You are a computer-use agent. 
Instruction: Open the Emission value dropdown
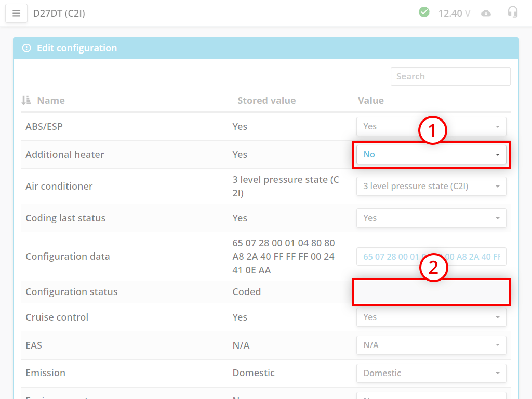[x=431, y=374]
